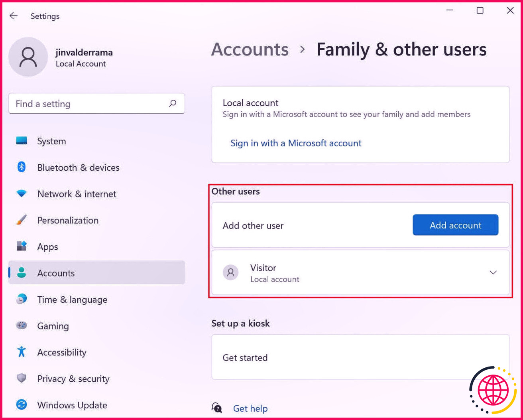Open Bluetooth & devices settings
Viewport: 523px width, 420px height.
click(x=96, y=168)
